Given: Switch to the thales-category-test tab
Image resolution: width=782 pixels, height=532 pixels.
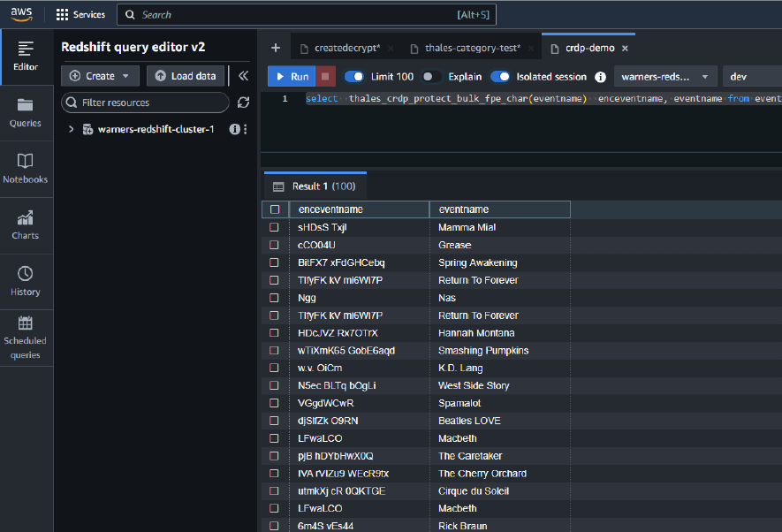Looking at the screenshot, I should coord(472,49).
